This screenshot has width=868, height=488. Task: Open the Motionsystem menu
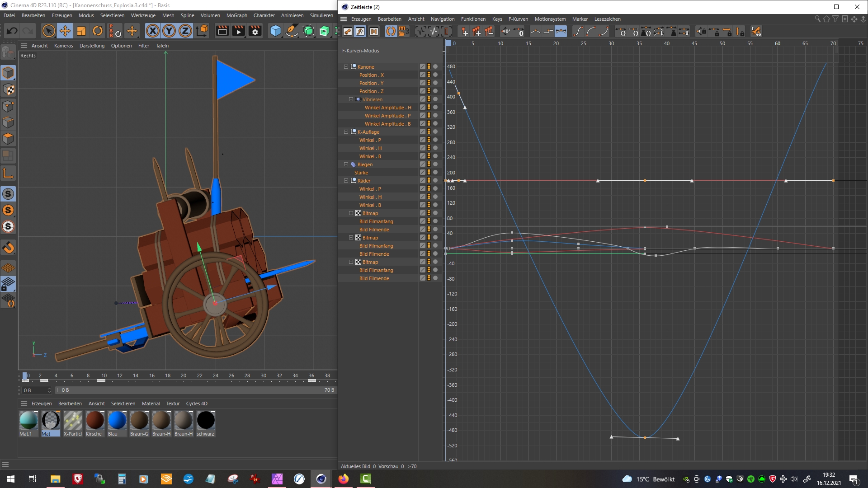550,19
